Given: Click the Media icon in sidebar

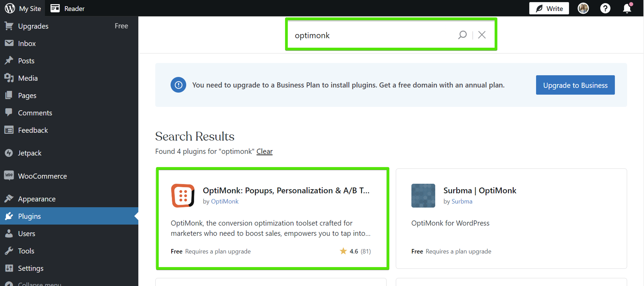Looking at the screenshot, I should 9,78.
